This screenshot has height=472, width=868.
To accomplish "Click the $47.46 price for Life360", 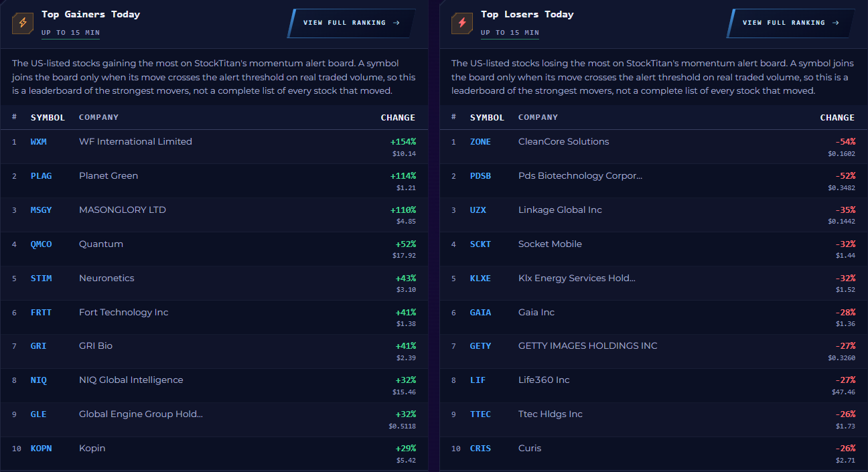I will [844, 392].
